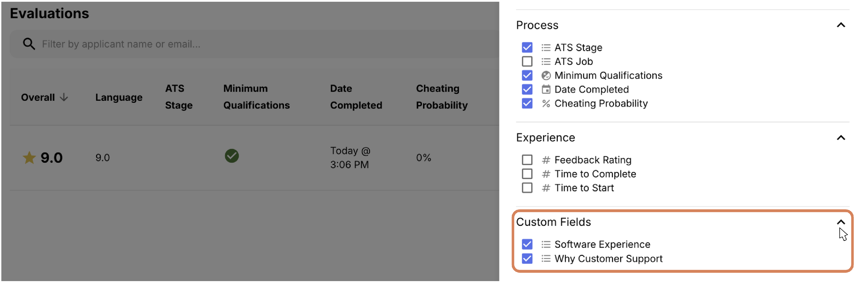The image size is (868, 284).
Task: Click the Overall sort arrow icon
Action: pos(64,97)
